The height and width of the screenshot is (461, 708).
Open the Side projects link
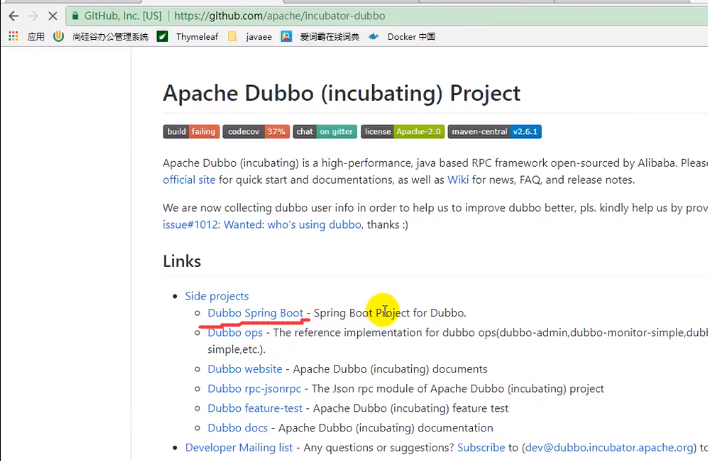click(x=217, y=296)
